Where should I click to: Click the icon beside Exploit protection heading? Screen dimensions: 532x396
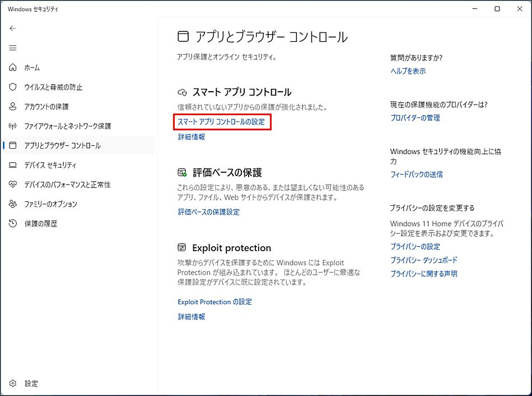(182, 248)
